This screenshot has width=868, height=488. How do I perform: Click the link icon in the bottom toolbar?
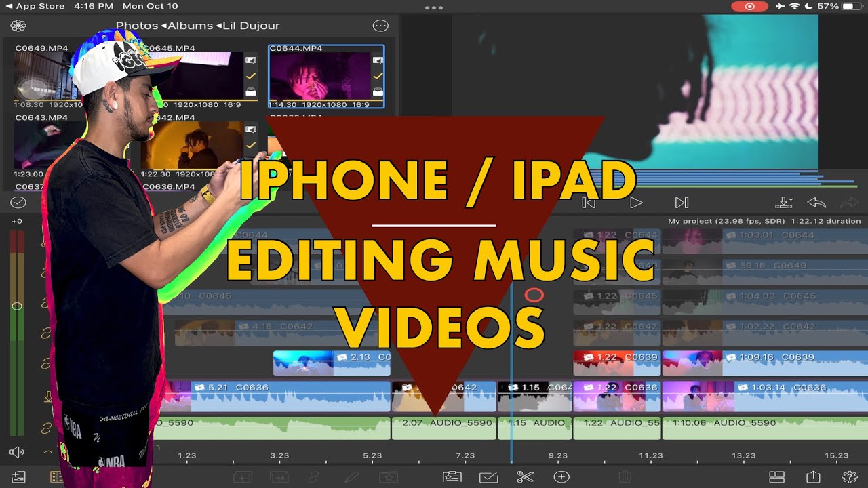point(315,477)
